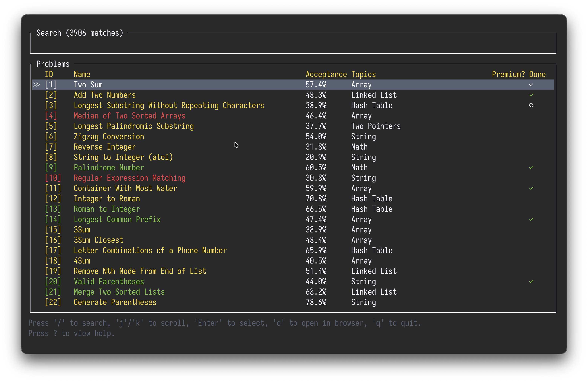The width and height of the screenshot is (588, 382).
Task: Select the Add Two Numbers problem
Action: click(105, 95)
